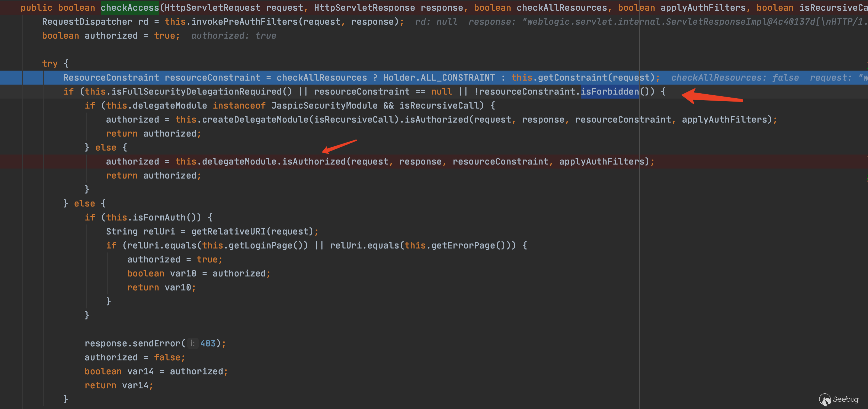This screenshot has height=409, width=868.
Task: Click the JaspicSecurityModule class name
Action: (x=324, y=106)
